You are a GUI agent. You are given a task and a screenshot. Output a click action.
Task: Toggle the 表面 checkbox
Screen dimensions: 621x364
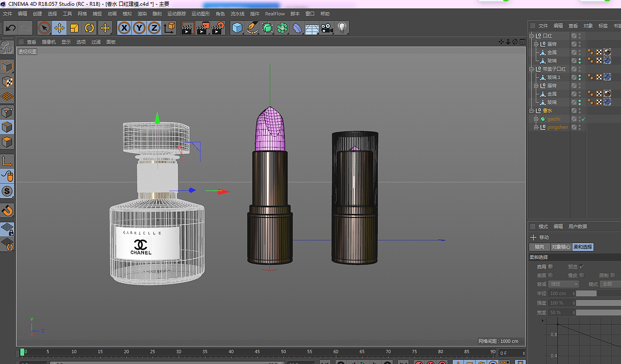pos(550,275)
